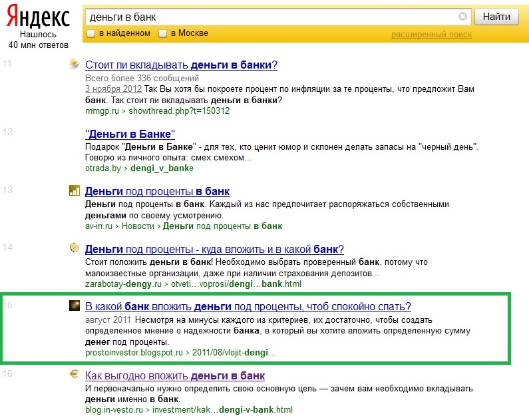The width and height of the screenshot is (529, 420).
Task: Click 'dengi_v_banke' URL path
Action: point(162,168)
